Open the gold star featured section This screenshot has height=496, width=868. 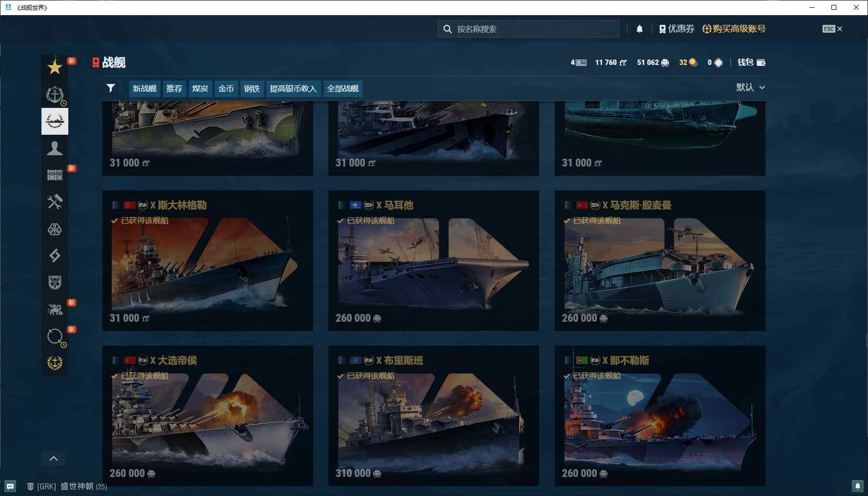click(55, 67)
